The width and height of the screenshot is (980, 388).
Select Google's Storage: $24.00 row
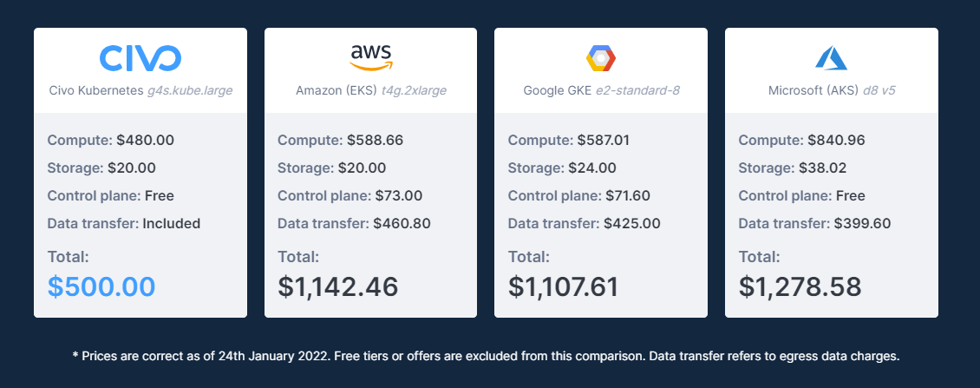point(562,168)
